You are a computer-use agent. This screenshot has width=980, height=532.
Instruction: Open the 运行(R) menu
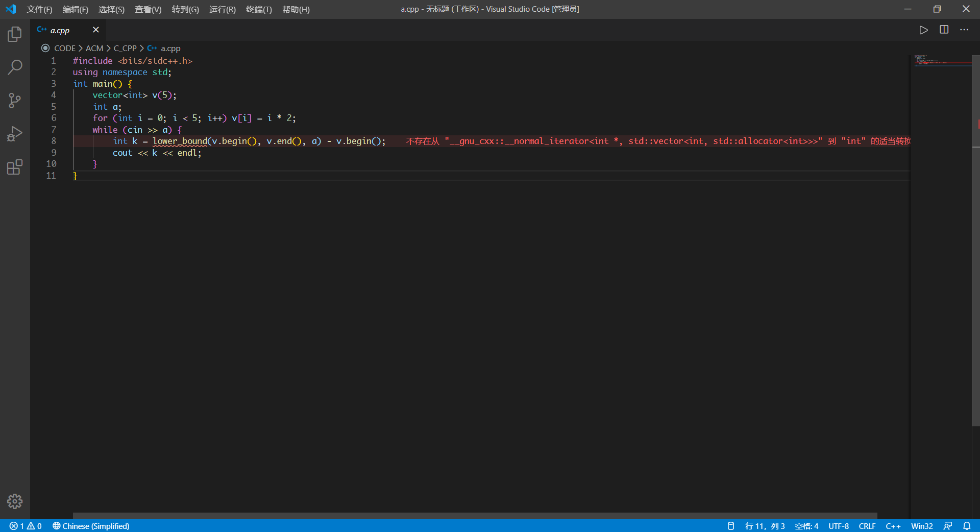[x=223, y=9]
